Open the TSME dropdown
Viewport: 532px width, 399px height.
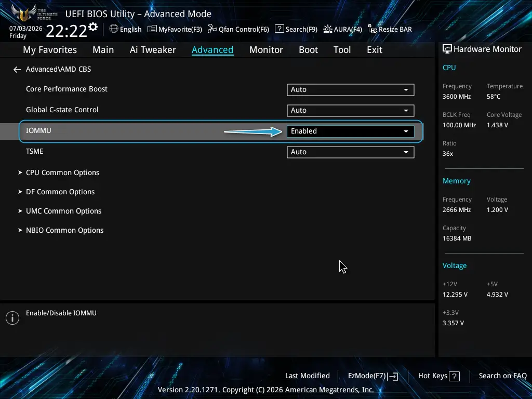click(351, 152)
